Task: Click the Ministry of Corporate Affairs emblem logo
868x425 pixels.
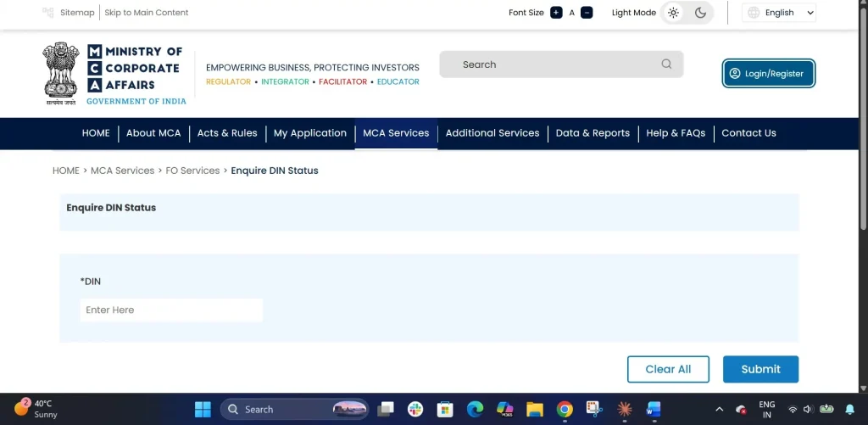Action: (x=61, y=73)
